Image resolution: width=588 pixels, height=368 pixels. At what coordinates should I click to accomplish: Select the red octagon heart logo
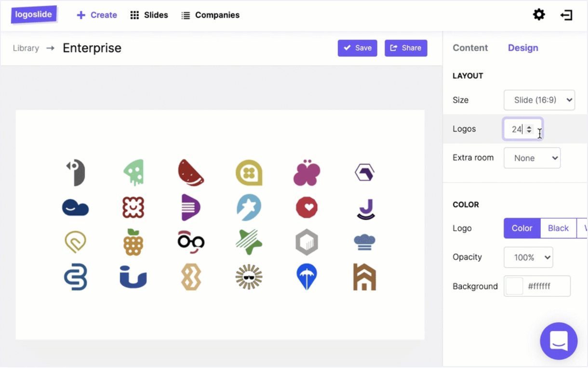coord(307,208)
